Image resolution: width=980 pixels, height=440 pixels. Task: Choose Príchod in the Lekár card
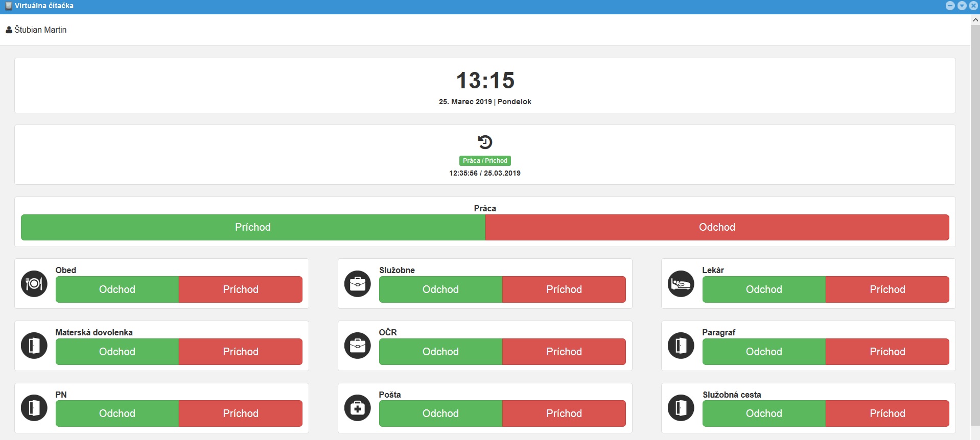tap(888, 289)
